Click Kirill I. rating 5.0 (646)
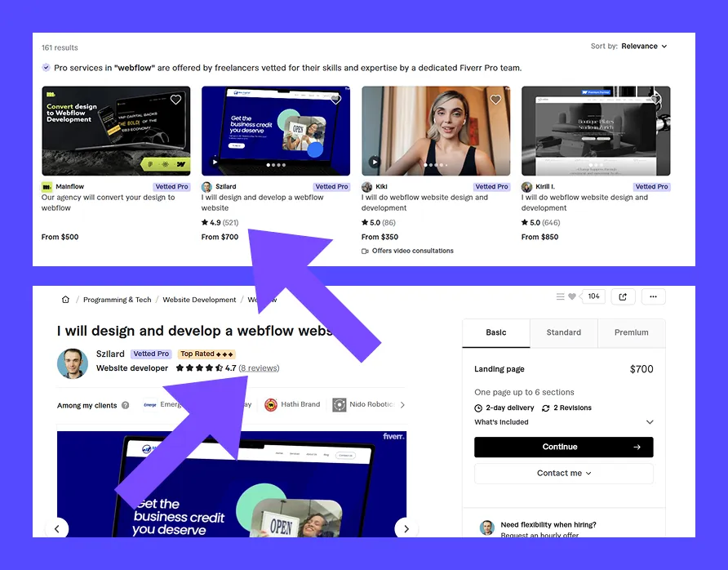This screenshot has width=728, height=570. pos(541,222)
